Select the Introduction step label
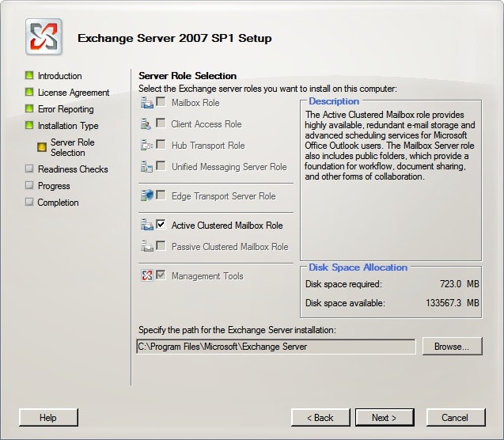504x440 pixels. pos(60,76)
